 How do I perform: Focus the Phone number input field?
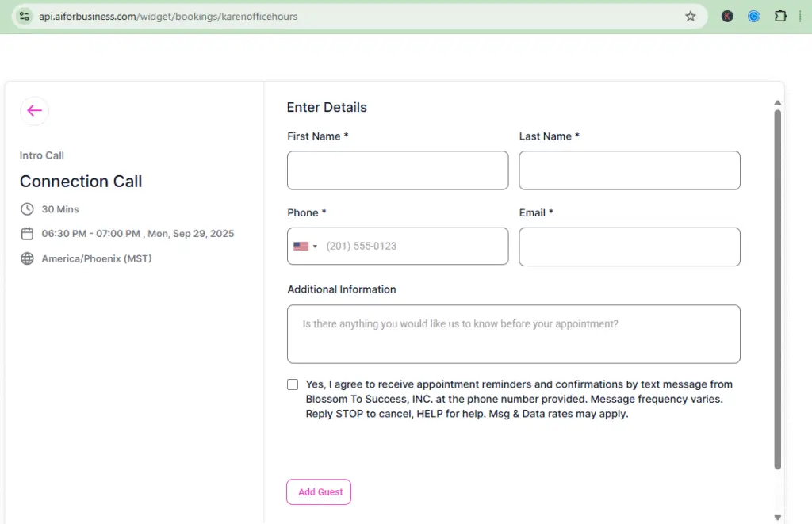click(412, 247)
